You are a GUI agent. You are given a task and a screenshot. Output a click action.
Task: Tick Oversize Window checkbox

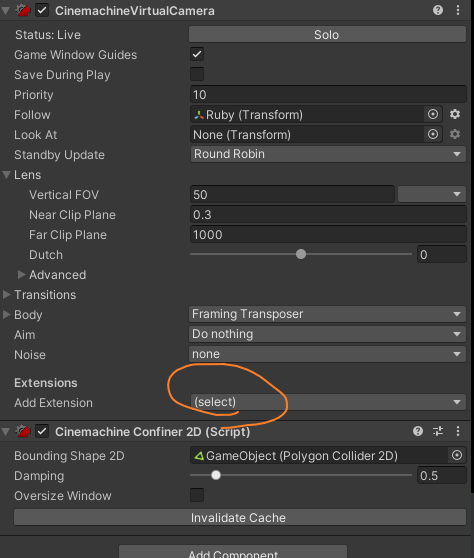tap(197, 495)
